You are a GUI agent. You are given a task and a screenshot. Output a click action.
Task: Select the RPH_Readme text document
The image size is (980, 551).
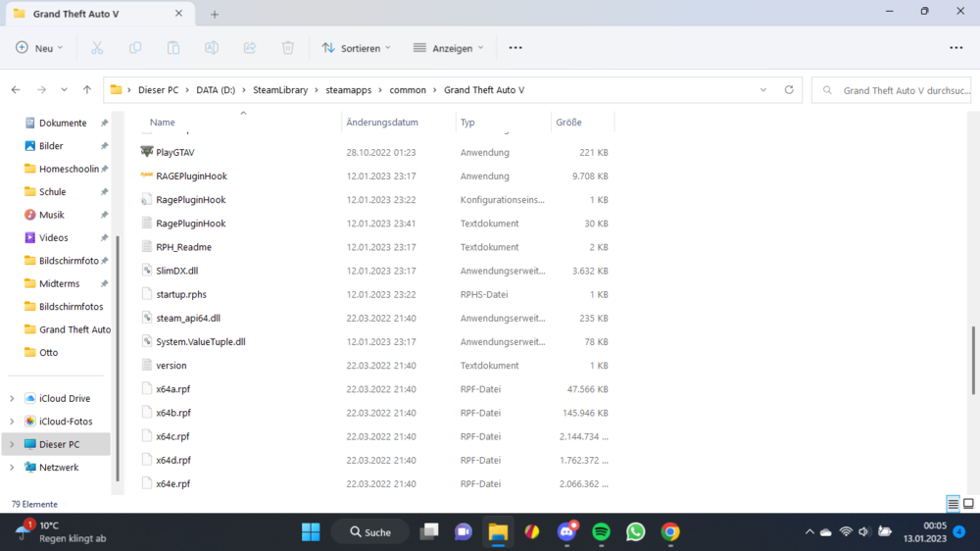coord(184,247)
